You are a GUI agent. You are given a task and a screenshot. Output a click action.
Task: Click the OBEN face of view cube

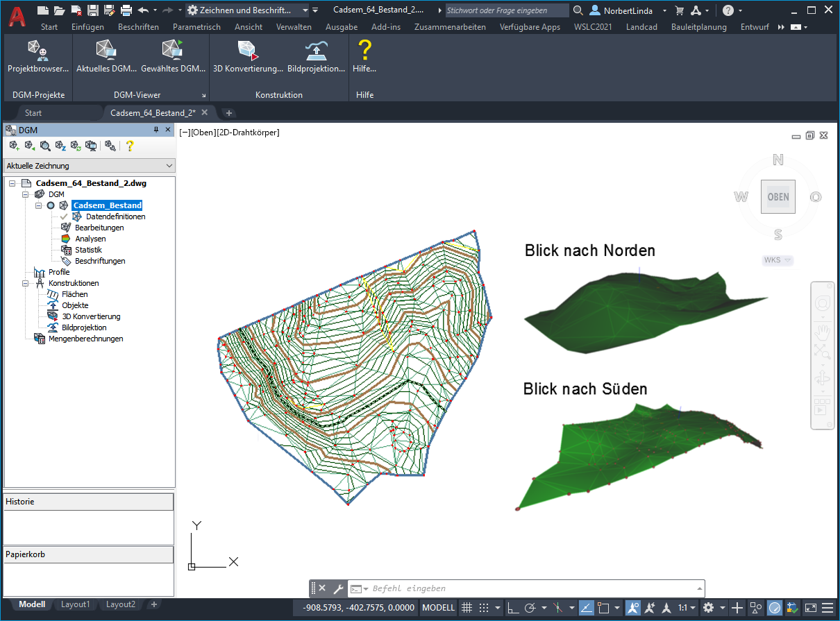[x=778, y=197]
